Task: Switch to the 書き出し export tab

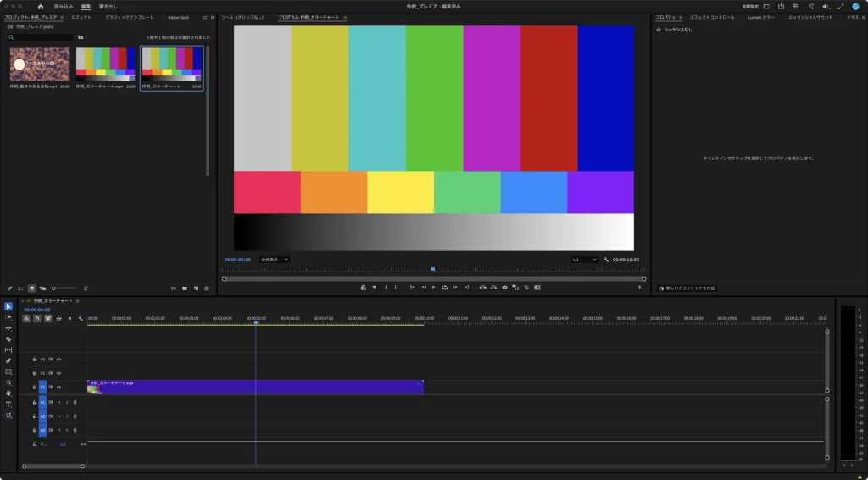Action: (x=108, y=7)
